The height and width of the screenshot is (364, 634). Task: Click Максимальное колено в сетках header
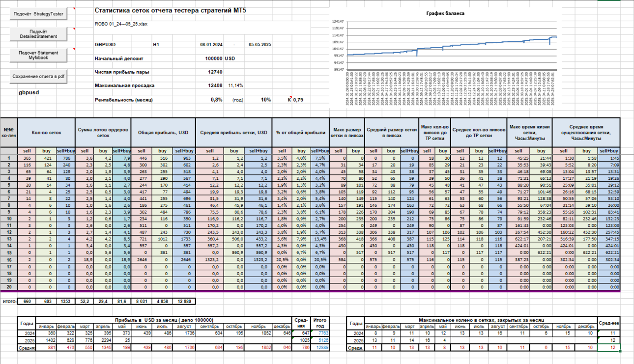coord(482,320)
